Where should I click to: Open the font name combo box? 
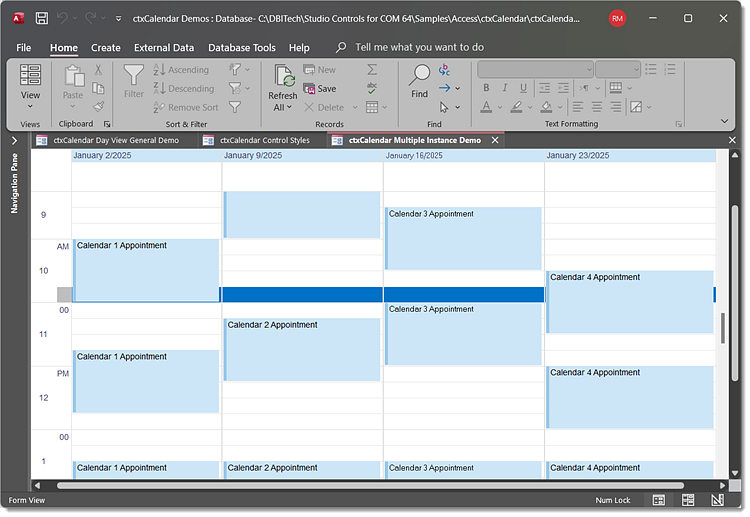(x=535, y=69)
